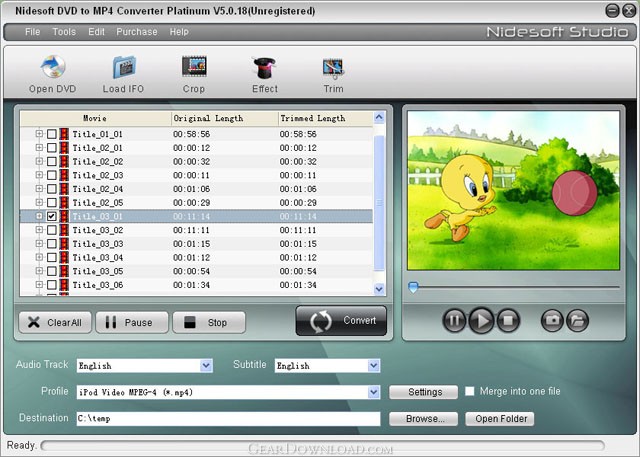Click the Open Folder button
The width and height of the screenshot is (640, 457).
click(500, 419)
